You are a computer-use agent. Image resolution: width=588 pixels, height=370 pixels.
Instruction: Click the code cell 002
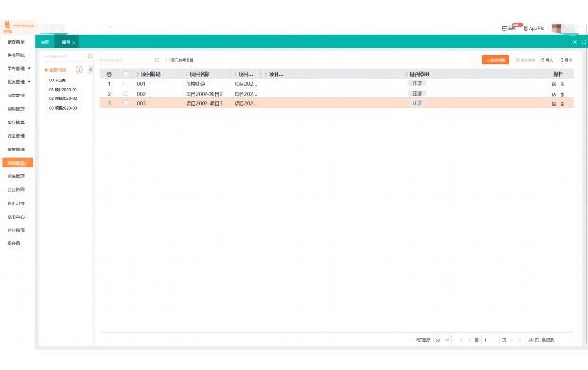[141, 94]
